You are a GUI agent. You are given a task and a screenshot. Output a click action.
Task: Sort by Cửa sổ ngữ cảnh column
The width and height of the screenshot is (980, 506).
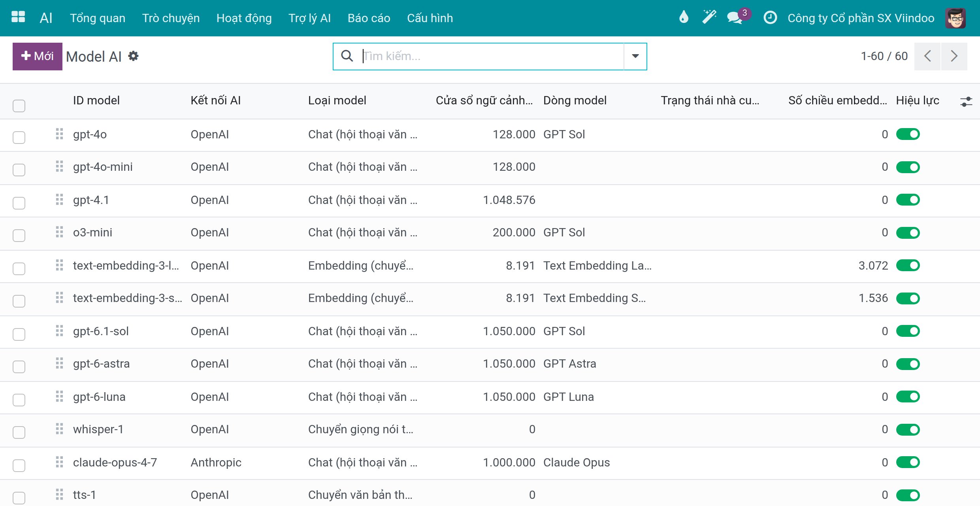pos(484,100)
